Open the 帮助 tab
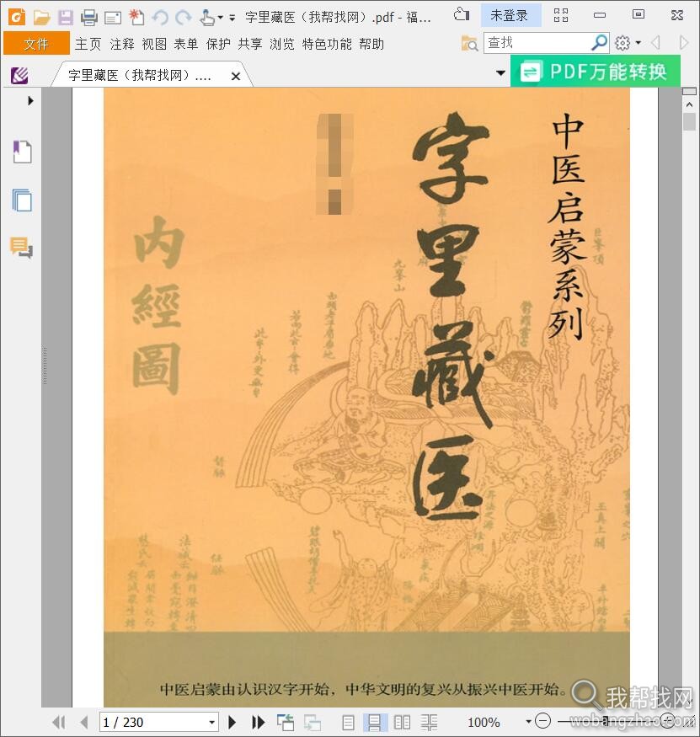 371,44
